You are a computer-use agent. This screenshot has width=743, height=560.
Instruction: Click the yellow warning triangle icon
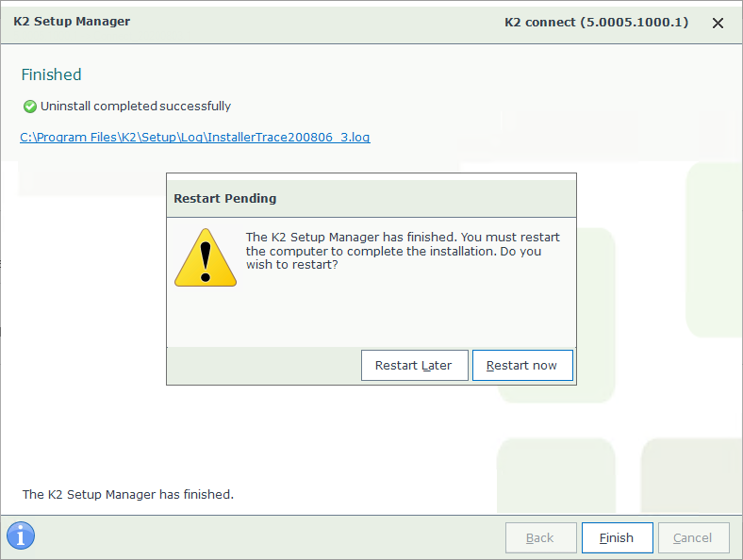pyautogui.click(x=206, y=258)
